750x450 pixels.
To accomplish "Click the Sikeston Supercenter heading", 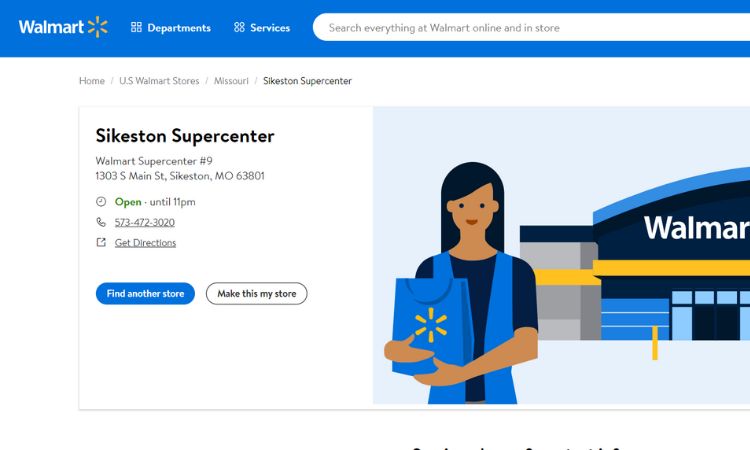I will [185, 136].
